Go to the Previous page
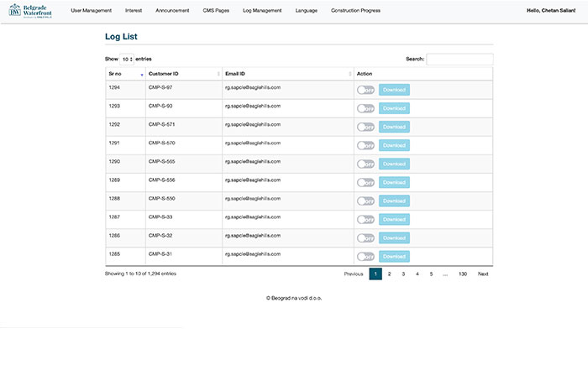 (354, 274)
